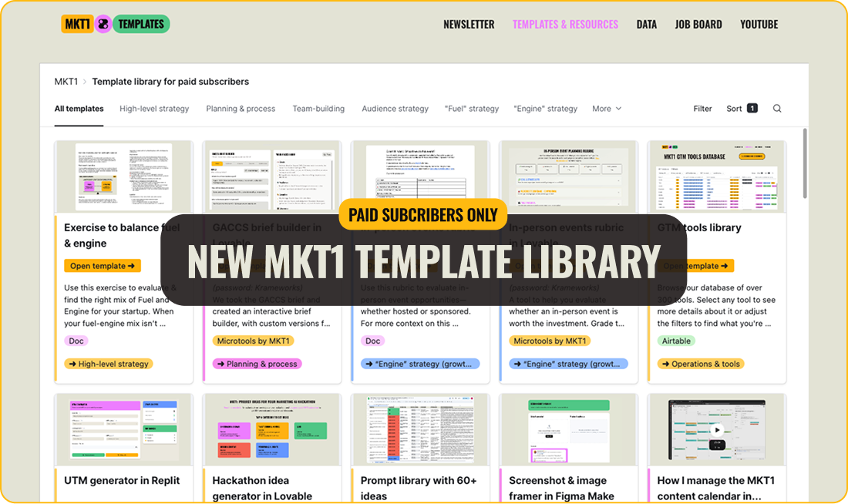Image resolution: width=848 pixels, height=504 pixels.
Task: Click the sort count badge "1"
Action: [752, 108]
